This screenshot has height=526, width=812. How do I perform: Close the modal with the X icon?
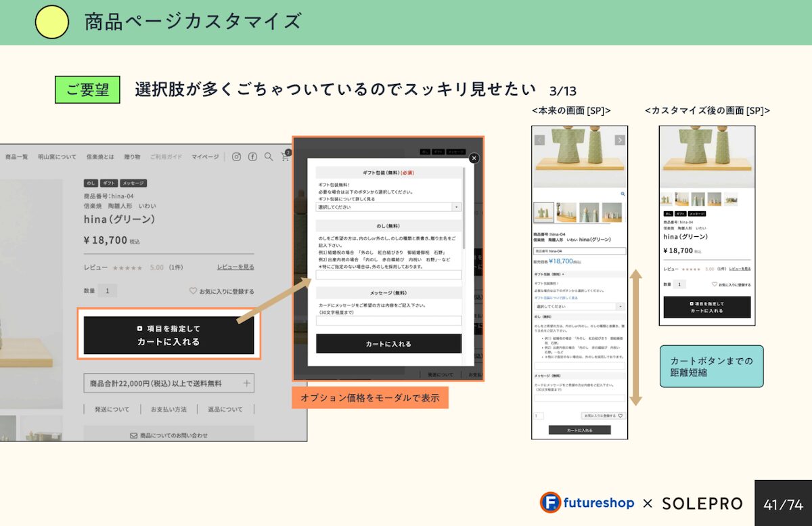click(474, 158)
